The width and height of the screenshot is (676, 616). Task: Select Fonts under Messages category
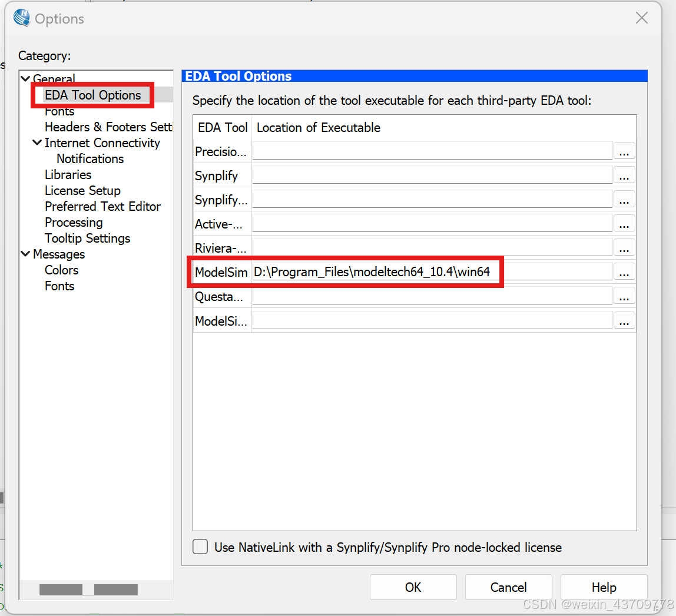59,286
